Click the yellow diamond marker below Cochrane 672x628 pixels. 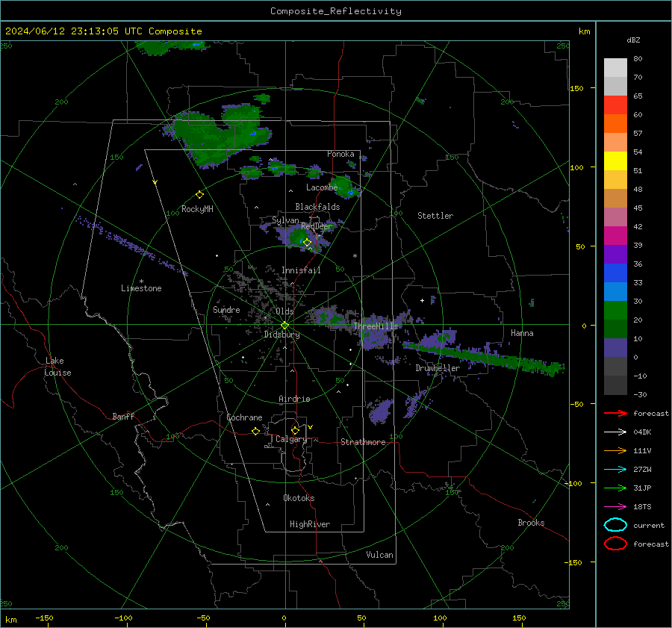click(255, 431)
